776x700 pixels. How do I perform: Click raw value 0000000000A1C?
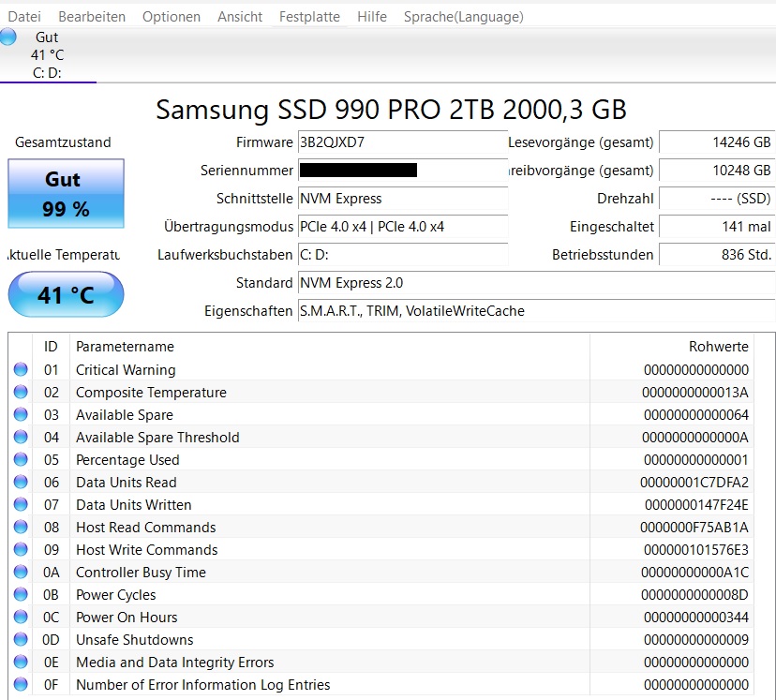click(x=694, y=573)
